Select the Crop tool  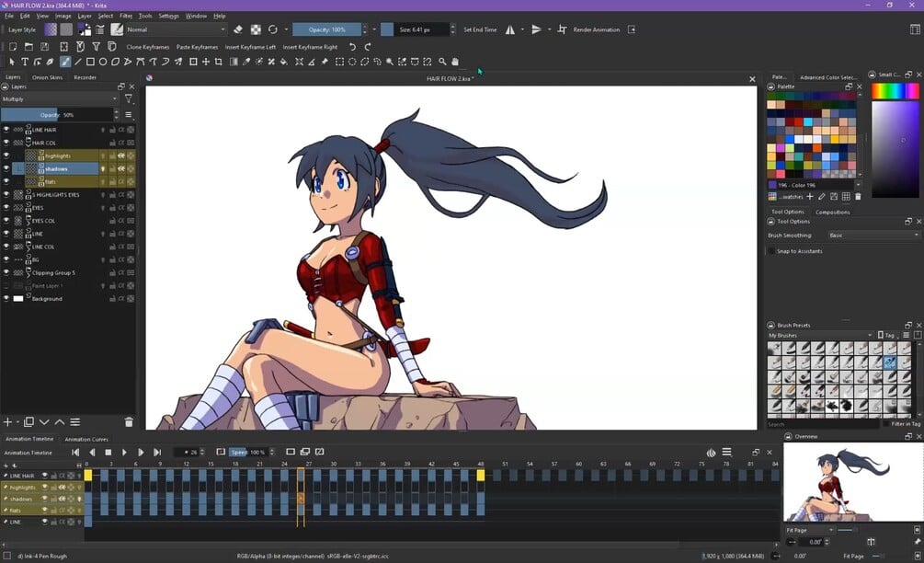click(x=219, y=62)
